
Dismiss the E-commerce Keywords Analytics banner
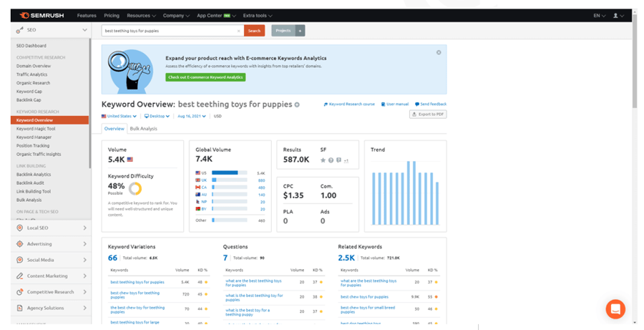click(x=439, y=52)
